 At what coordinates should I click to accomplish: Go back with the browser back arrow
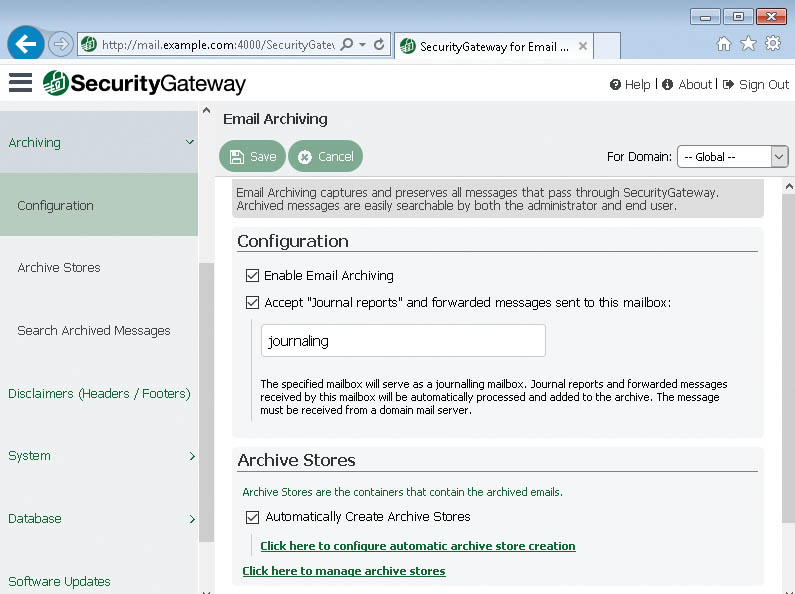pyautogui.click(x=25, y=44)
